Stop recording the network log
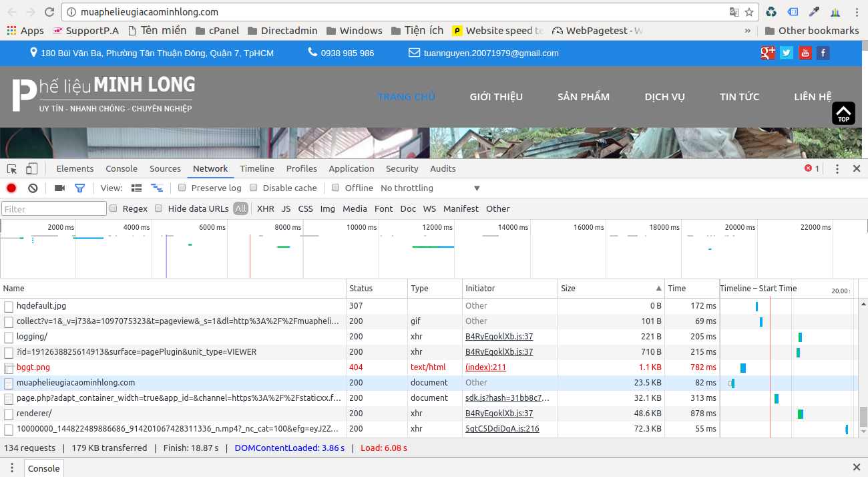 pyautogui.click(x=11, y=188)
